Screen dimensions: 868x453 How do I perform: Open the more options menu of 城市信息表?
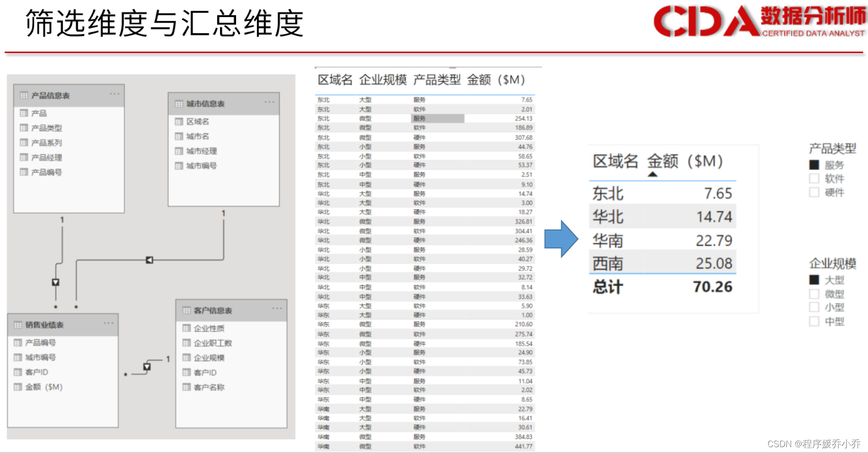tap(270, 102)
